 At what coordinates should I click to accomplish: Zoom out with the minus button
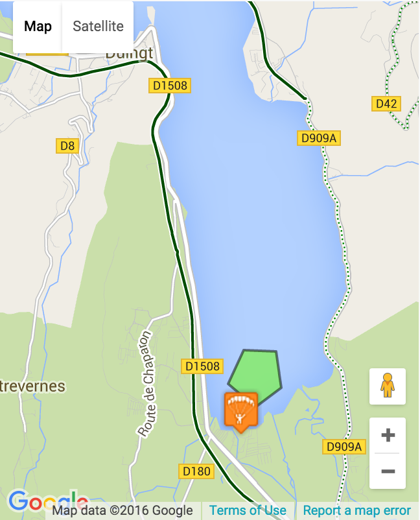[388, 471]
